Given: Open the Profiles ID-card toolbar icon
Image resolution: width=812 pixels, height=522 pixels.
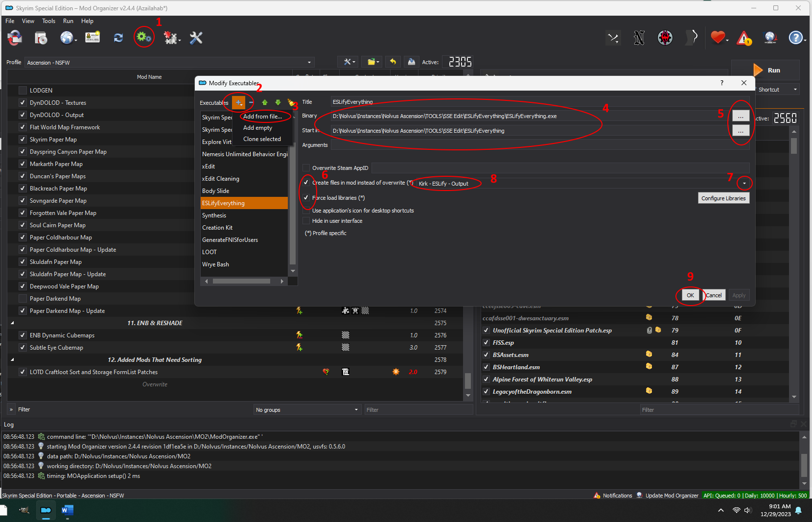Looking at the screenshot, I should pos(93,38).
